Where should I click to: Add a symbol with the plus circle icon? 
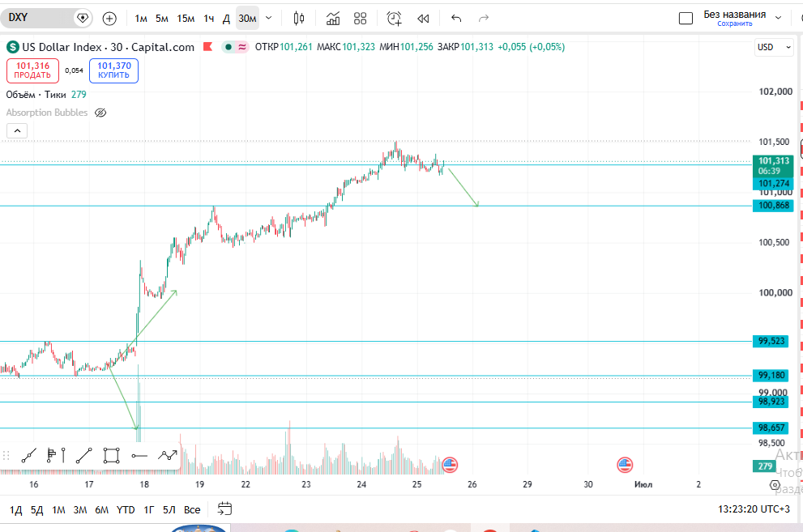point(109,19)
